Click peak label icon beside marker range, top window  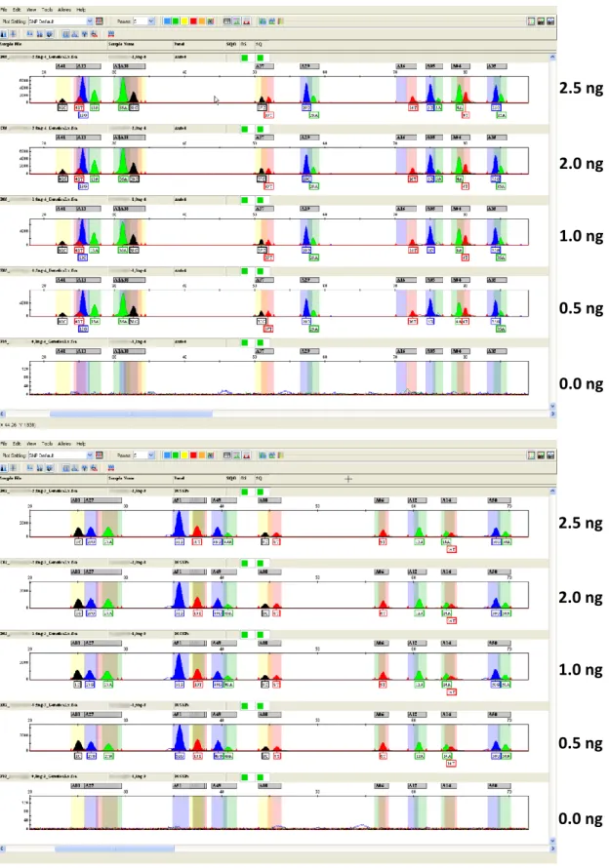[x=75, y=34]
